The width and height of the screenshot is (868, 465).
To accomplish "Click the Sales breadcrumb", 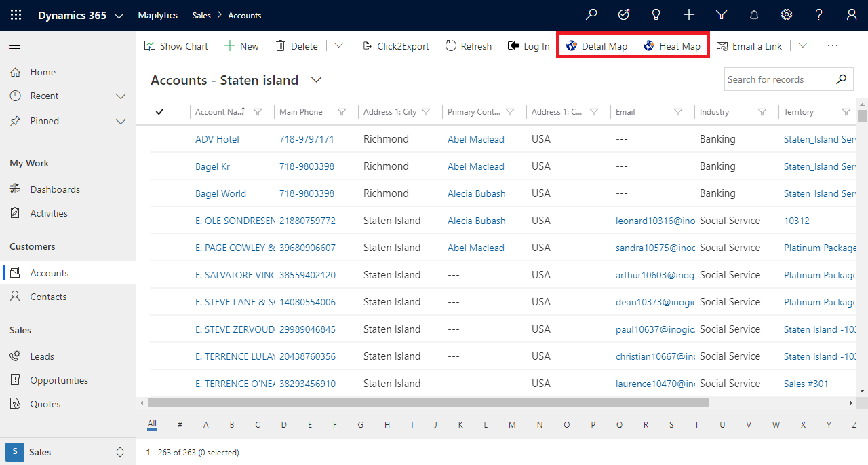I will (x=201, y=15).
